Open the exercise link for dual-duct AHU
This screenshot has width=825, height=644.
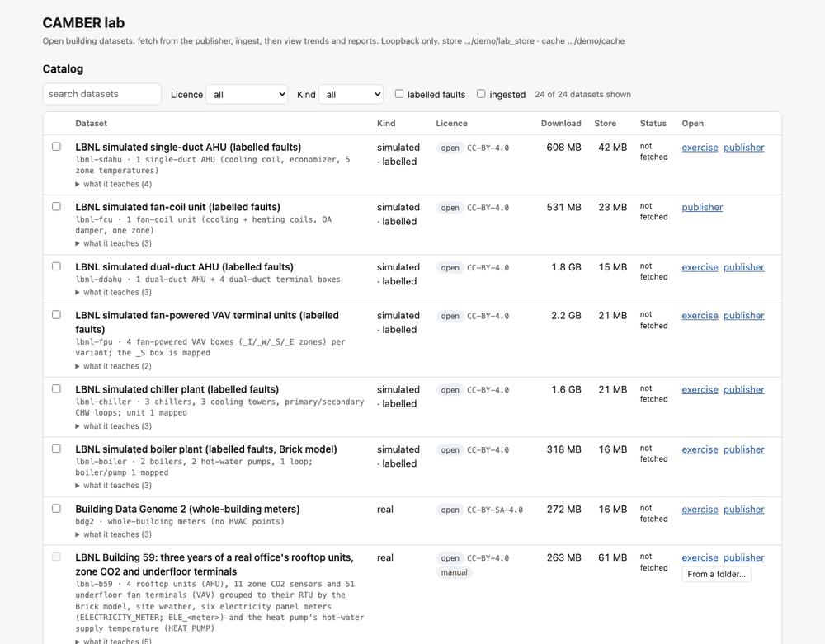pyautogui.click(x=700, y=268)
